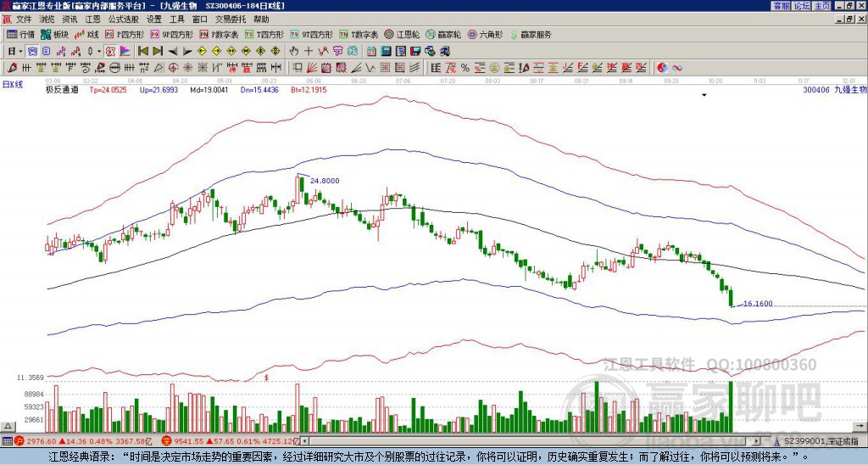Toggle the 权 adjustment button

109,51
